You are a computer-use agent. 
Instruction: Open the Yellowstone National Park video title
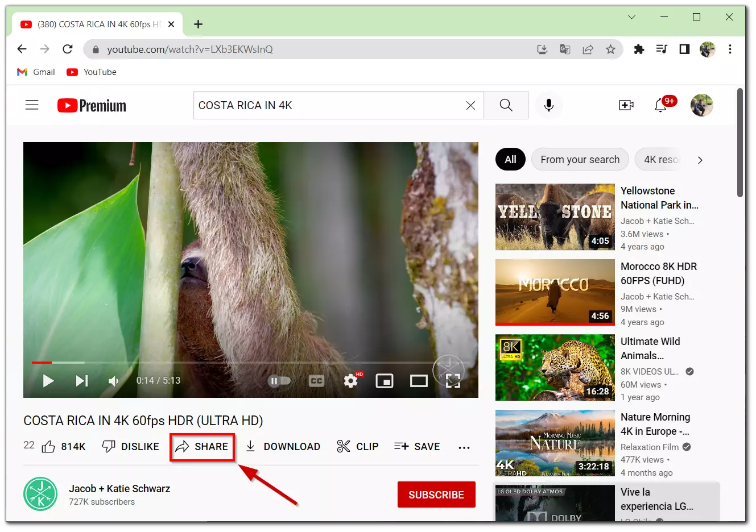(659, 198)
